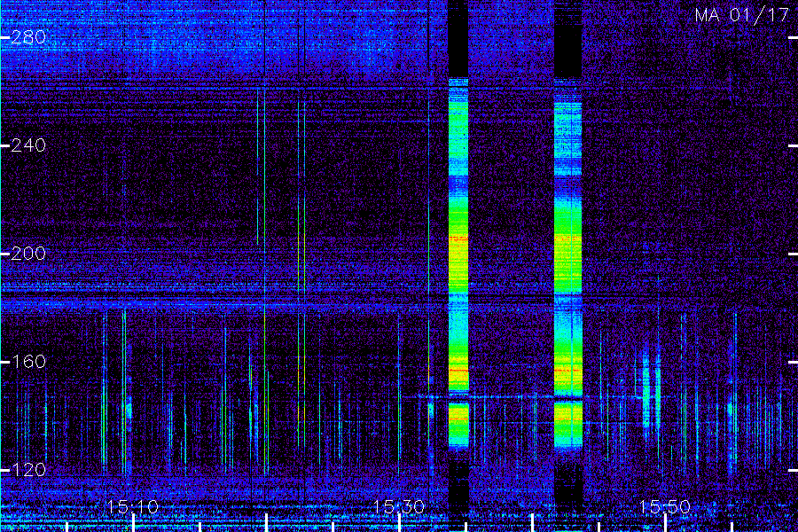Select the 15:50 time label
Screen dimensions: 798x532
click(x=665, y=507)
